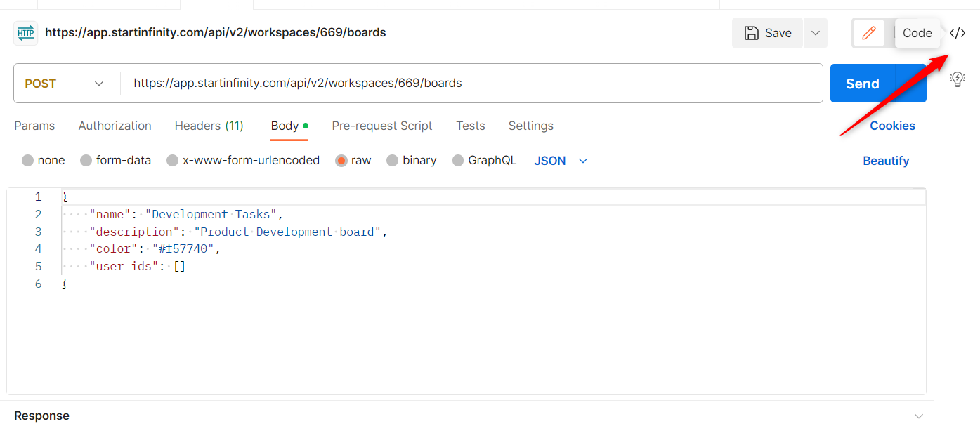Click the HTTP request icon

pyautogui.click(x=26, y=33)
